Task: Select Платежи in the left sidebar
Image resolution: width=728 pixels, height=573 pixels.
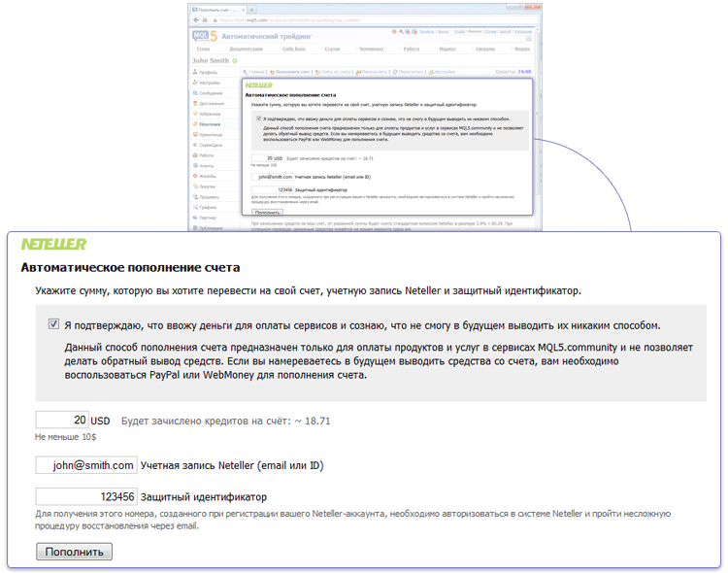Action: pyautogui.click(x=210, y=124)
